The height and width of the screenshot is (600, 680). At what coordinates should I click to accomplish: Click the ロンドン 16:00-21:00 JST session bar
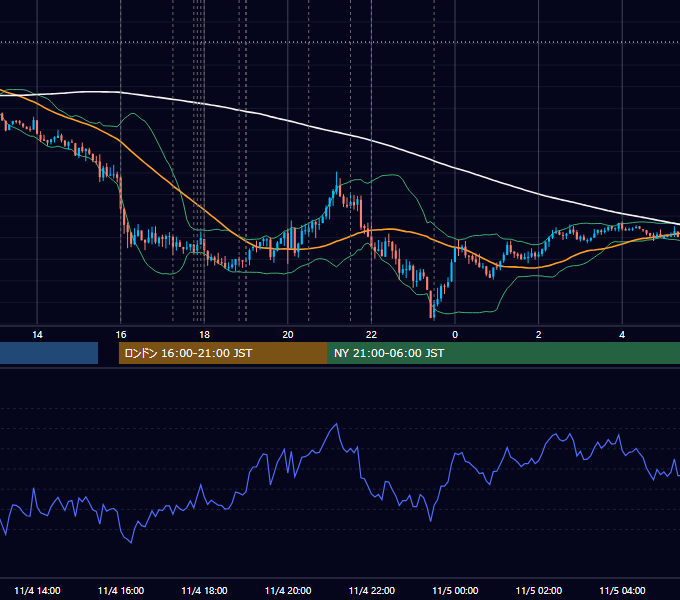coord(223,353)
